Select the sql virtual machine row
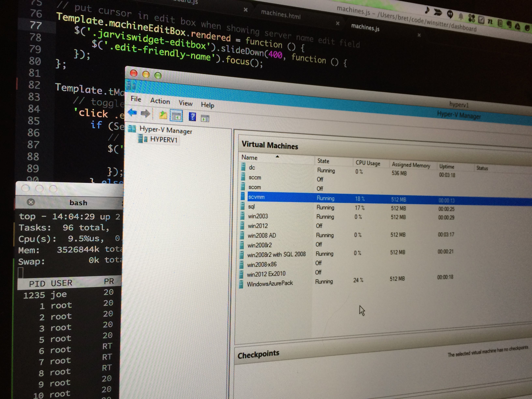Image resolution: width=532 pixels, height=399 pixels. tap(251, 207)
